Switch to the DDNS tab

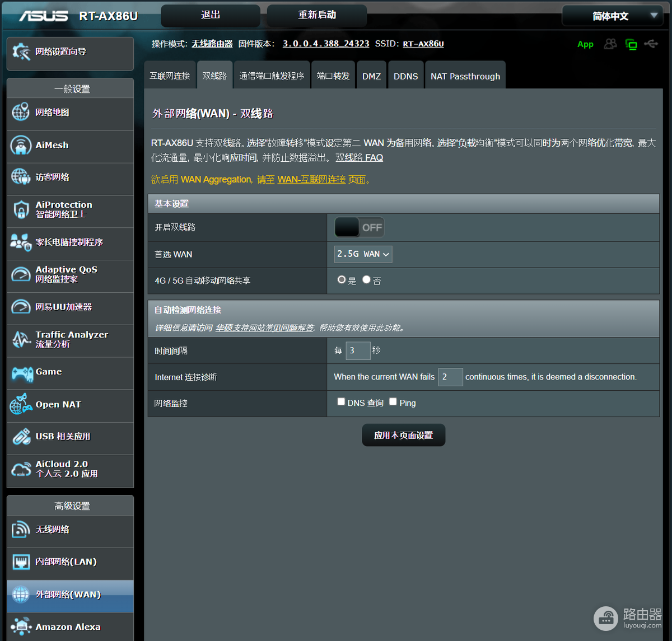click(405, 76)
